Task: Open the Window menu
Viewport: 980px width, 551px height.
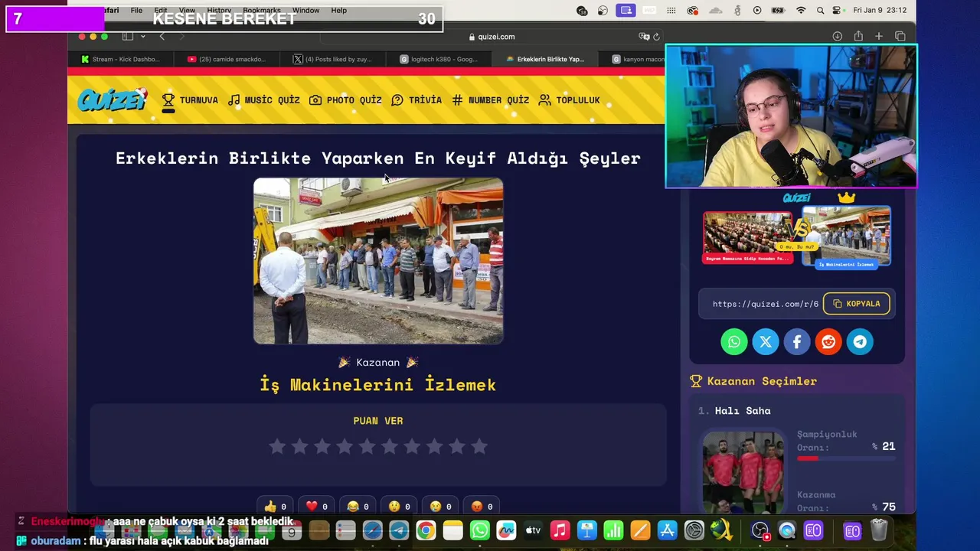Action: [305, 11]
